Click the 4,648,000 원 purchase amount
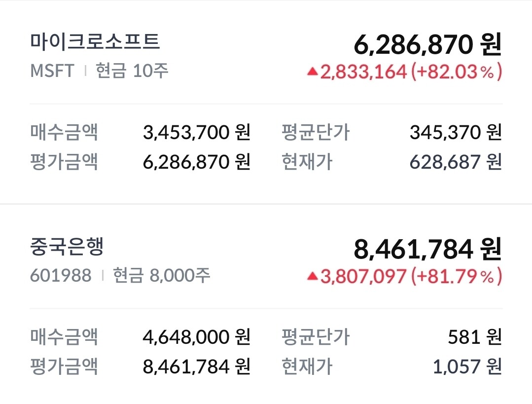532x404 pixels. (197, 337)
